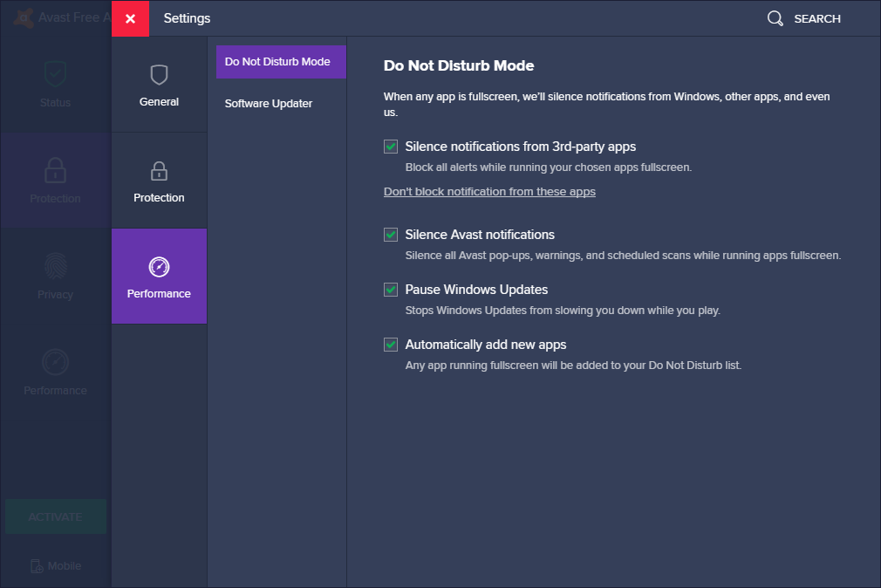Close Settings with the red X button
The width and height of the screenshot is (881, 588).
click(x=130, y=18)
